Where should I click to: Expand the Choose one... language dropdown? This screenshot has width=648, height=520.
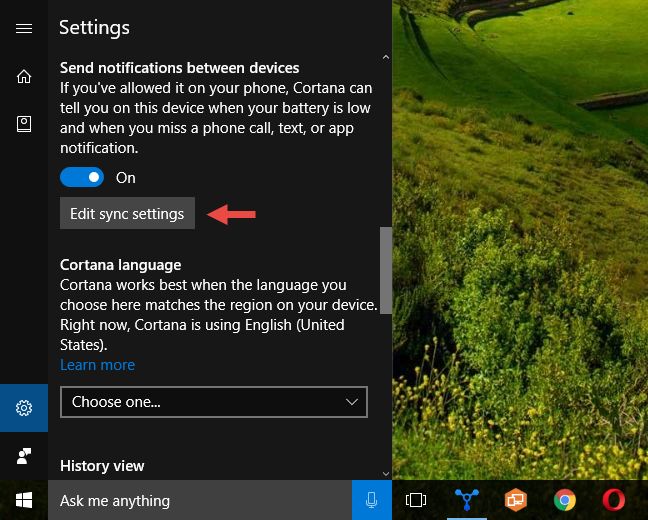point(214,402)
